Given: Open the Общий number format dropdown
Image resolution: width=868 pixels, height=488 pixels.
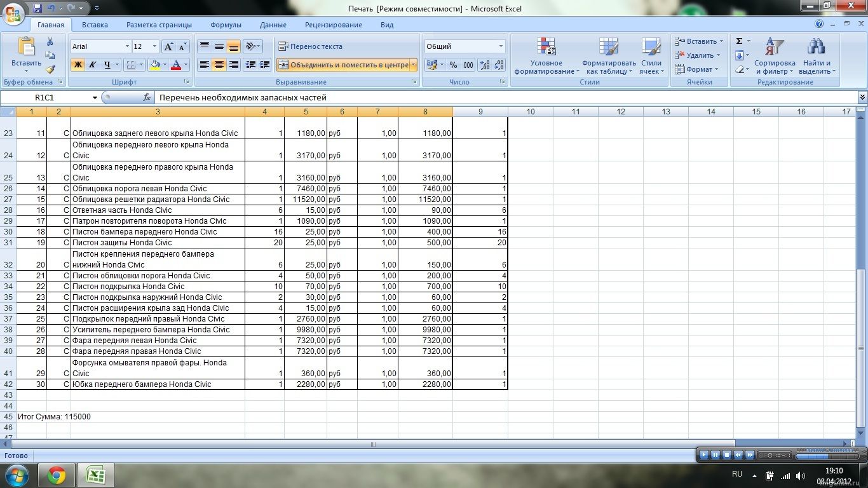Looking at the screenshot, I should pos(501,46).
